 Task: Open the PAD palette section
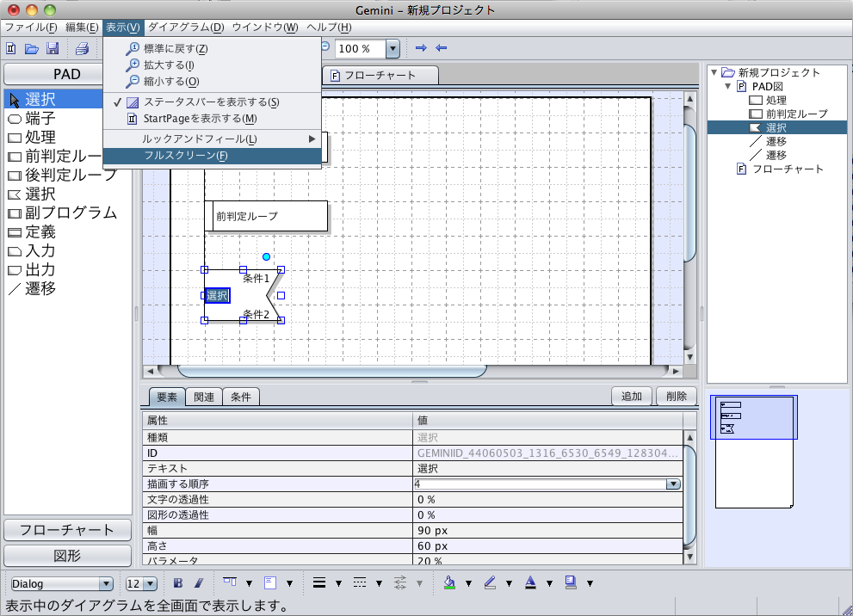pyautogui.click(x=53, y=74)
